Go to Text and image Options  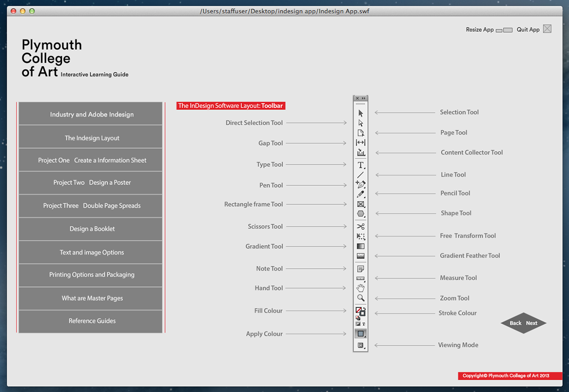91,252
